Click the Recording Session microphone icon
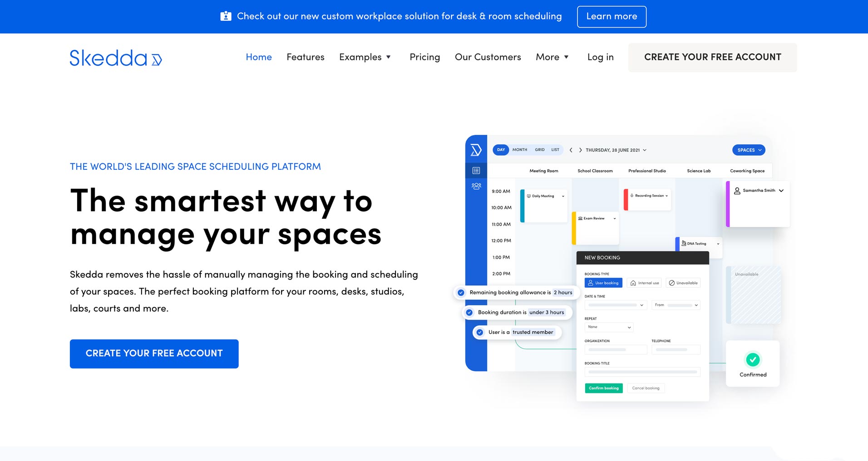This screenshot has height=461, width=868. (x=632, y=196)
